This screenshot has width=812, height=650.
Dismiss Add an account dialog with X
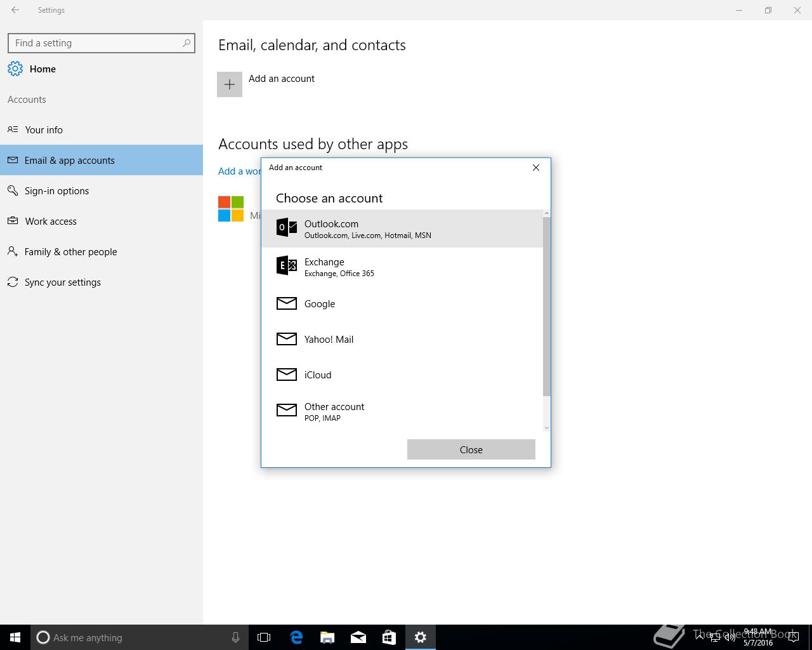[536, 168]
